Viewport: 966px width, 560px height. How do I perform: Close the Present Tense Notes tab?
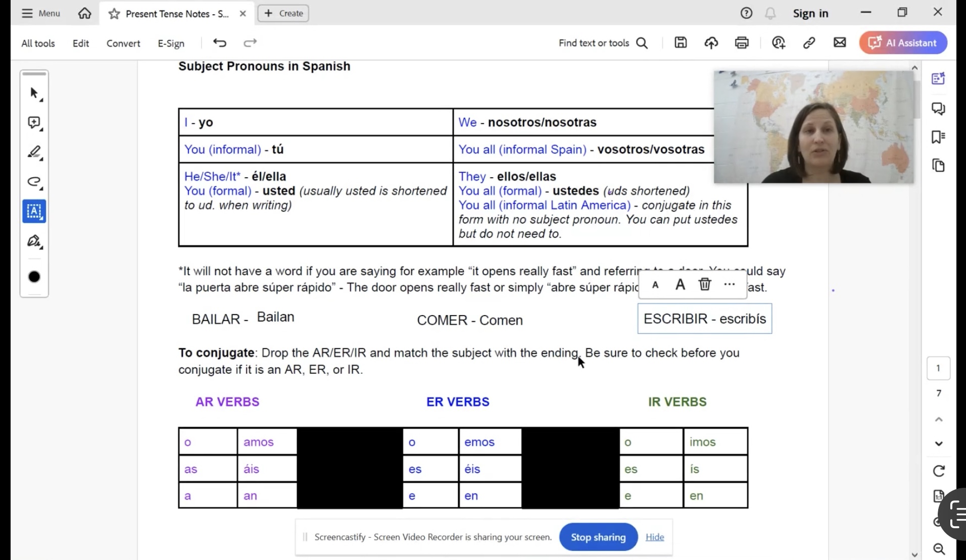[243, 14]
